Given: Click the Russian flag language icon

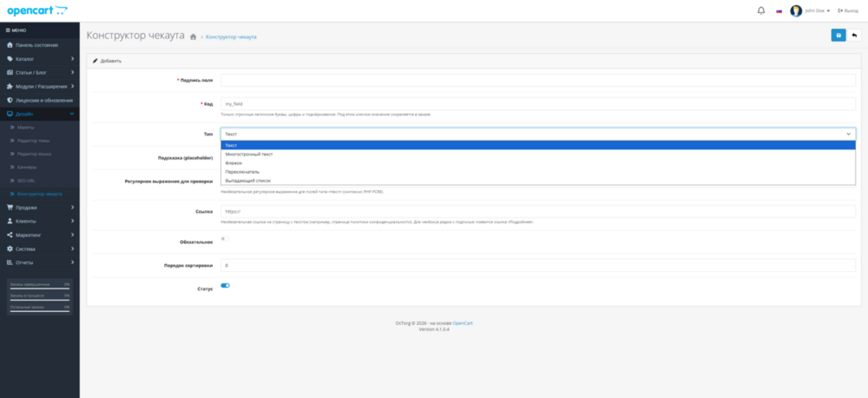Looking at the screenshot, I should click(779, 10).
